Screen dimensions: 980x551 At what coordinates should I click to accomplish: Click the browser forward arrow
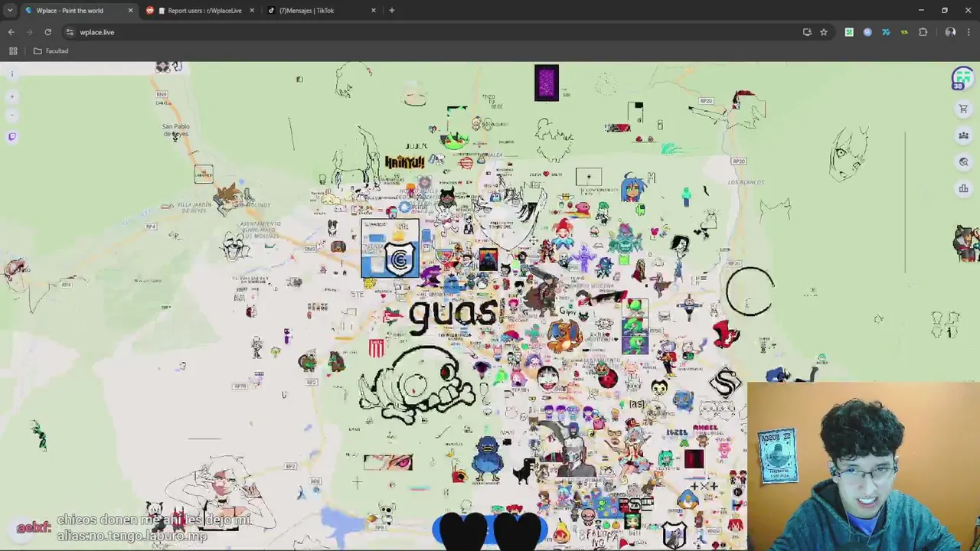click(x=30, y=32)
